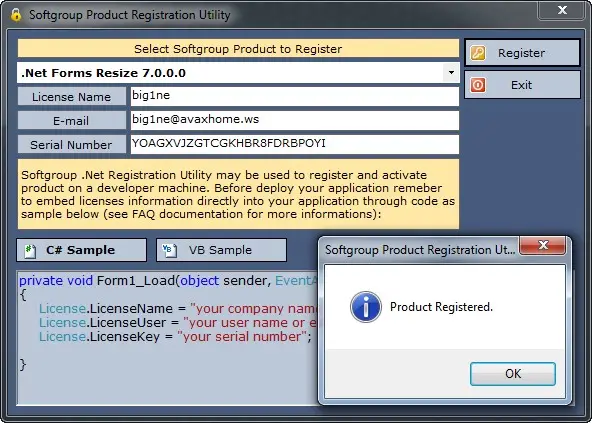Screen dimensions: 592x423
Task: Focus the License Name input field
Action: click(295, 96)
